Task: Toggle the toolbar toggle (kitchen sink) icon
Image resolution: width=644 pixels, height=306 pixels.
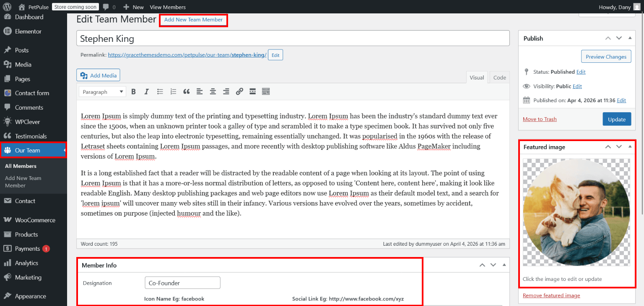Action: click(x=266, y=92)
